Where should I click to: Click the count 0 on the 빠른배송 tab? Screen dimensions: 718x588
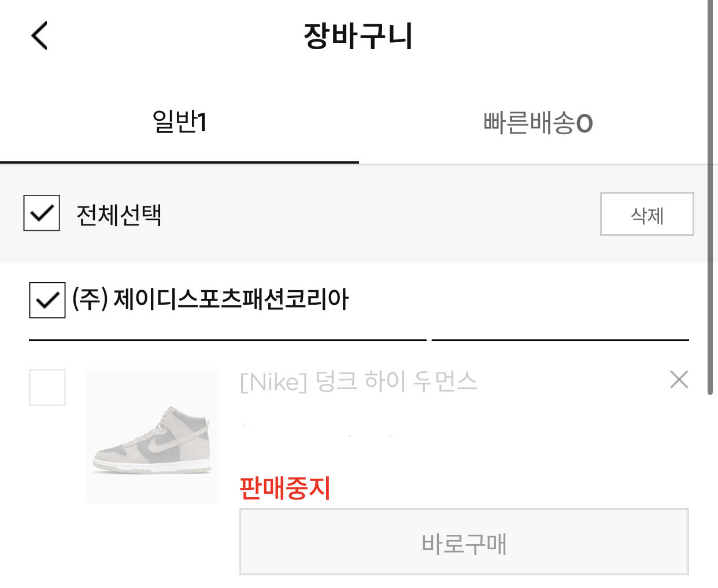[584, 123]
